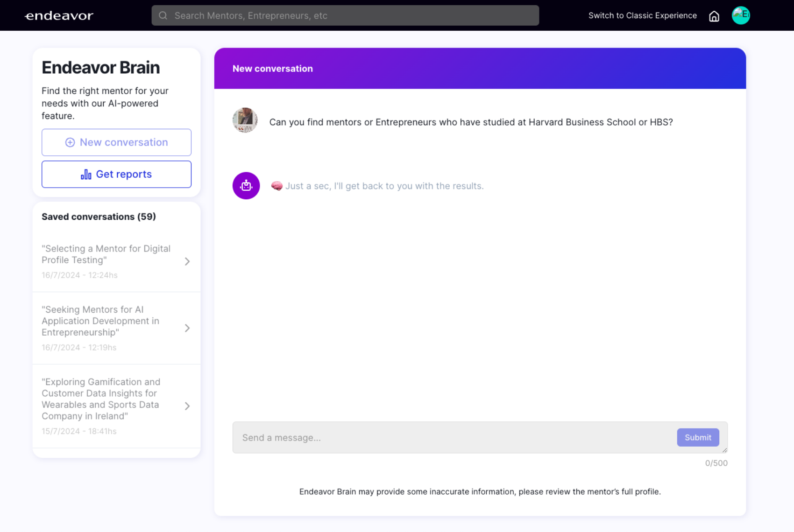Click the search magnifier icon

pos(163,15)
